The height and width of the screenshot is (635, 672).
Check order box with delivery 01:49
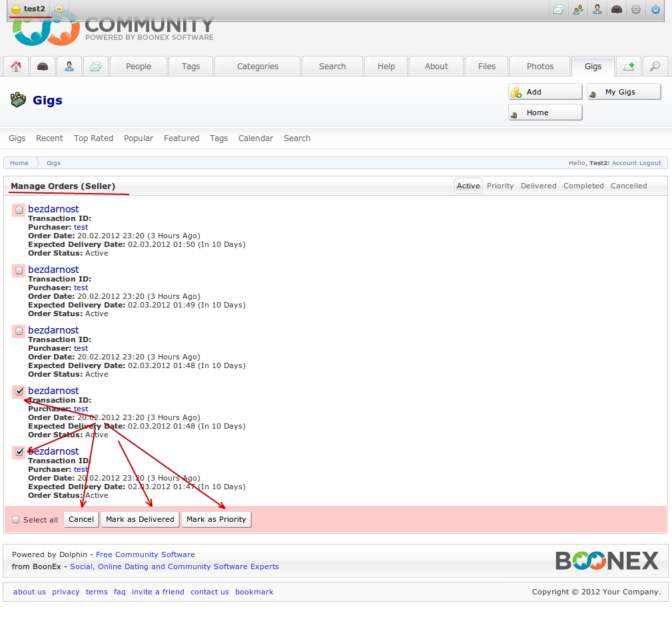(19, 270)
